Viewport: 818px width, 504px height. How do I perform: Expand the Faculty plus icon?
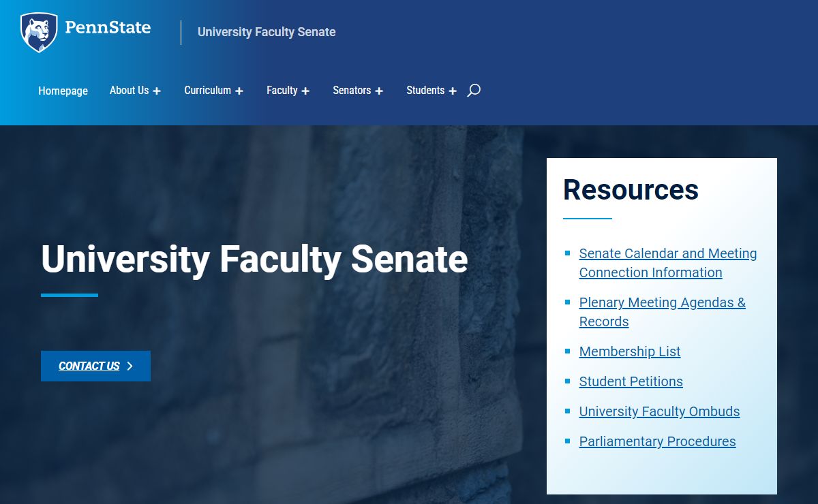tap(305, 91)
